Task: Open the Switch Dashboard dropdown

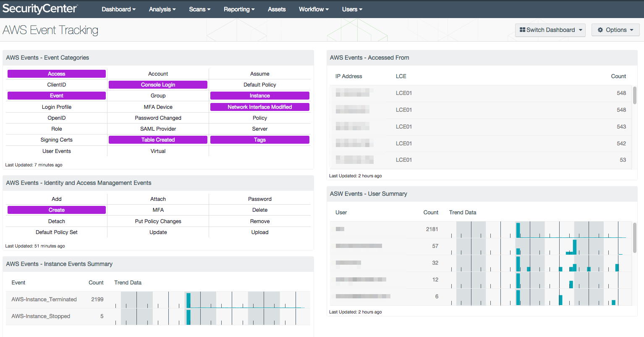Action: pyautogui.click(x=550, y=30)
